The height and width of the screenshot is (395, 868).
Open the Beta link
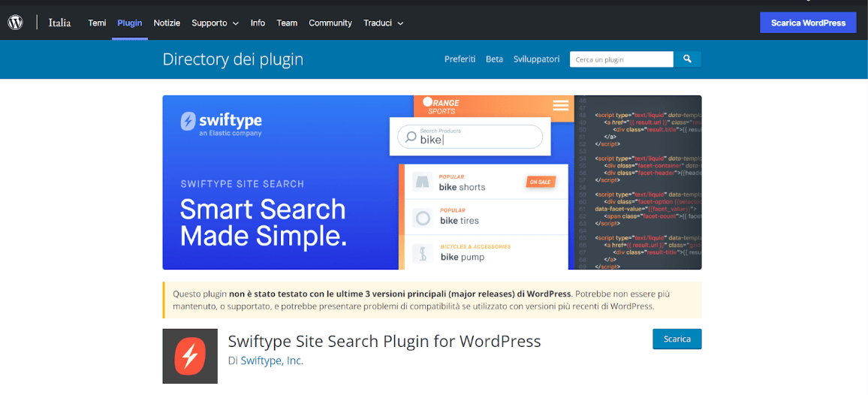tap(494, 59)
